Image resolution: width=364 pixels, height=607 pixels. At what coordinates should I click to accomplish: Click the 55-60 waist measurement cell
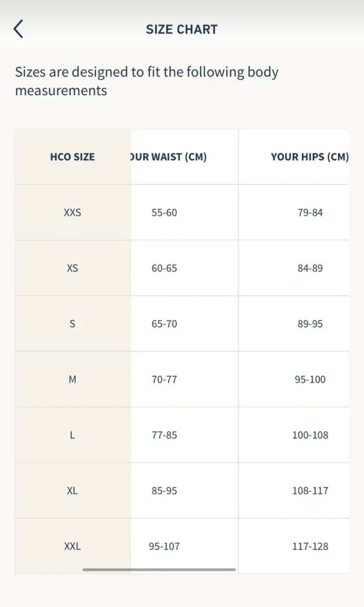pos(164,212)
